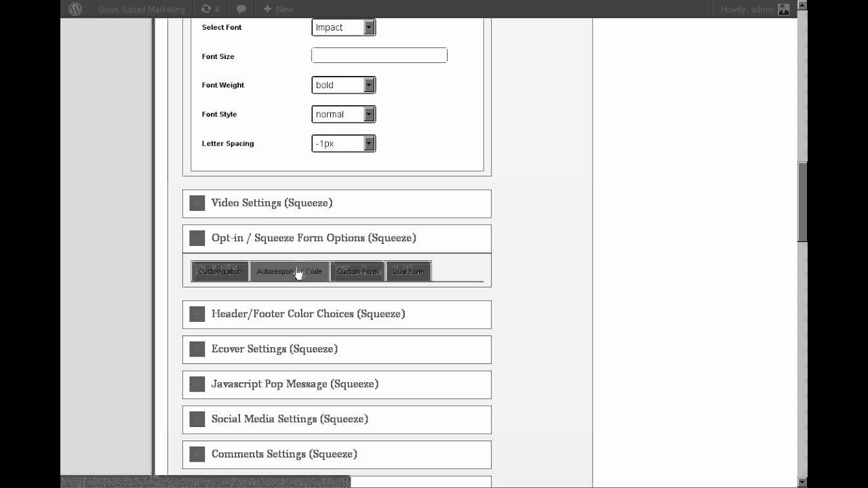Click the scrollbar up arrow
This screenshot has width=868, height=488.
click(803, 7)
